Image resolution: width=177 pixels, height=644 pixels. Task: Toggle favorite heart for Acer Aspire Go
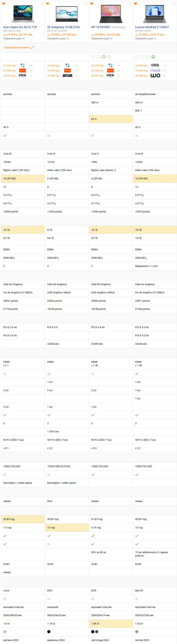(4, 4)
